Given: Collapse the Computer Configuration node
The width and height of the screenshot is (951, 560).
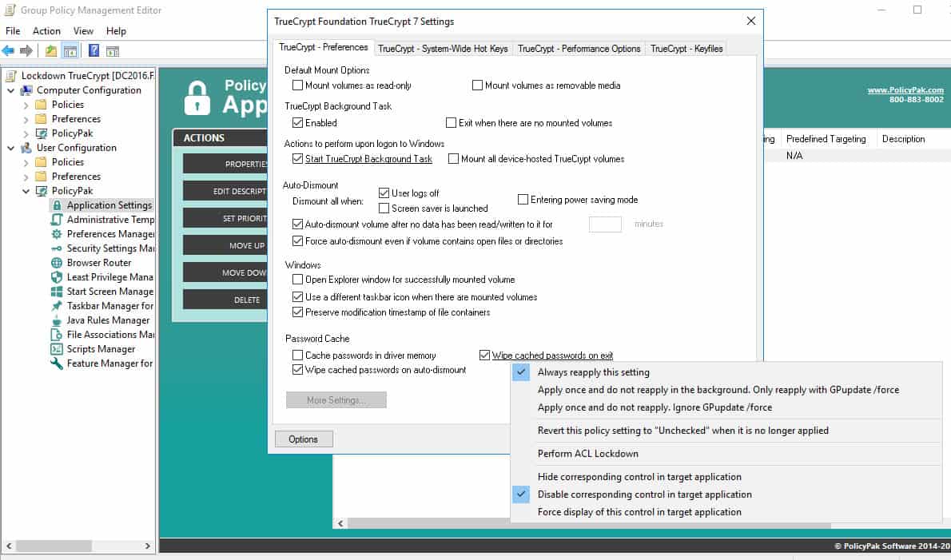Looking at the screenshot, I should point(11,90).
